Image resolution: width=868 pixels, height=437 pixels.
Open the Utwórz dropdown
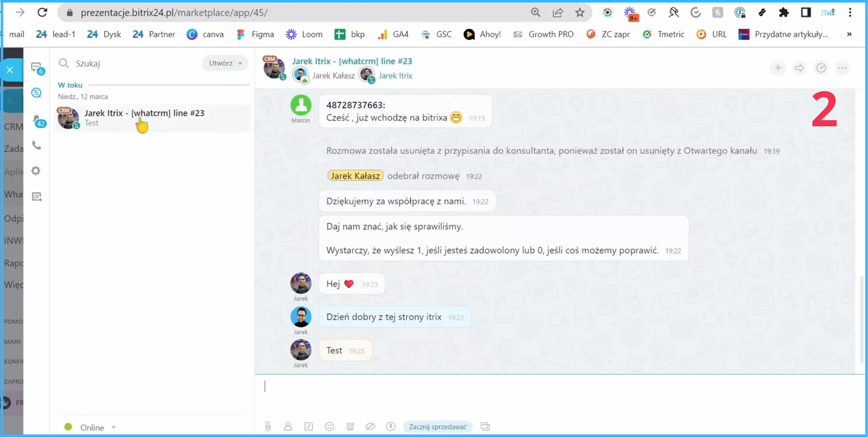pos(225,63)
